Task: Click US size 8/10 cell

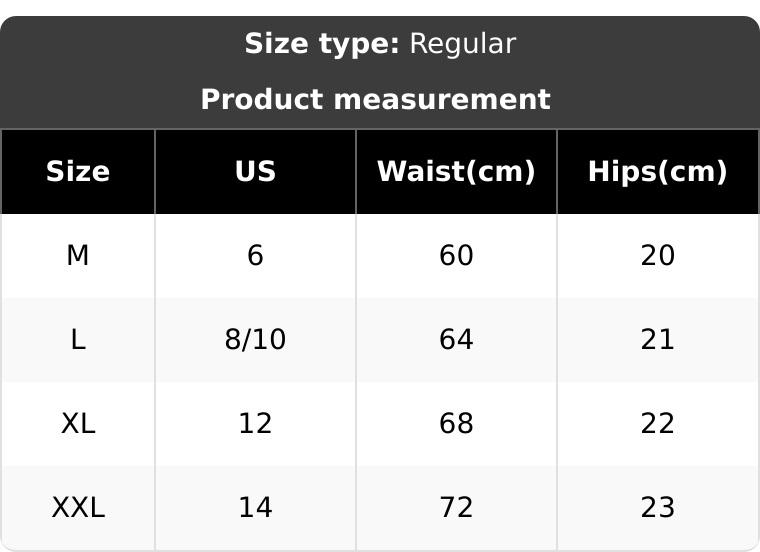Action: [255, 340]
